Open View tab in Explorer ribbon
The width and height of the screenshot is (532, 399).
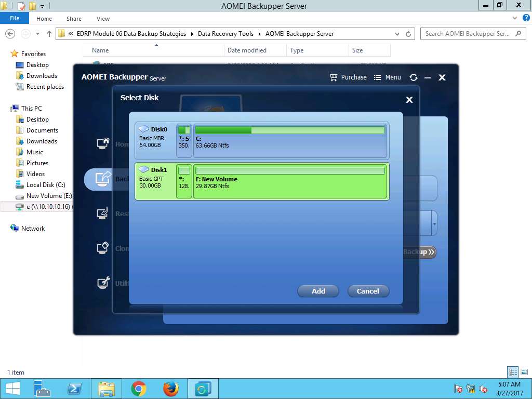(103, 19)
